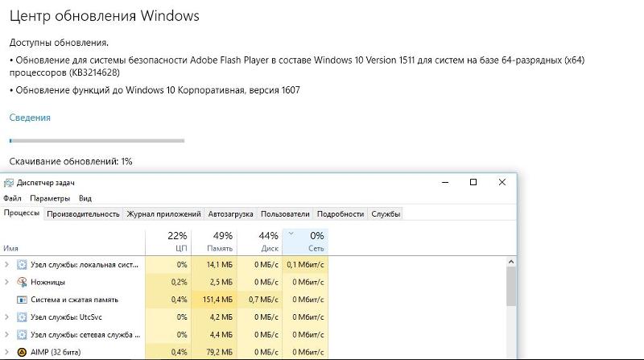Click the Узел службы: локальная система icon
Image resolution: width=644 pixels, height=360 pixels.
[22, 265]
